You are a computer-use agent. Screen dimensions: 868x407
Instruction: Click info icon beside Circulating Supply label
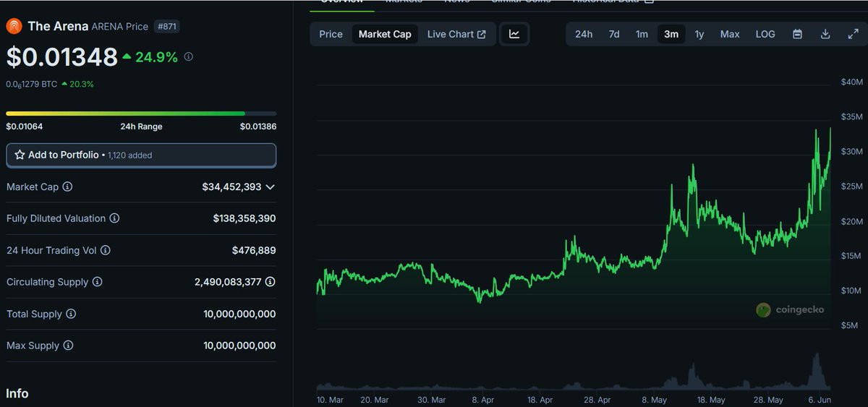point(97,282)
